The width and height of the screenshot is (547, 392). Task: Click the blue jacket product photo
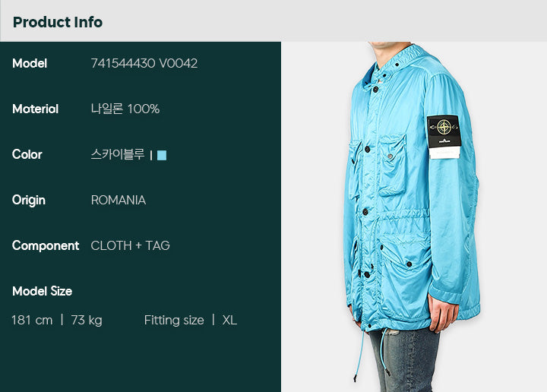click(x=414, y=217)
